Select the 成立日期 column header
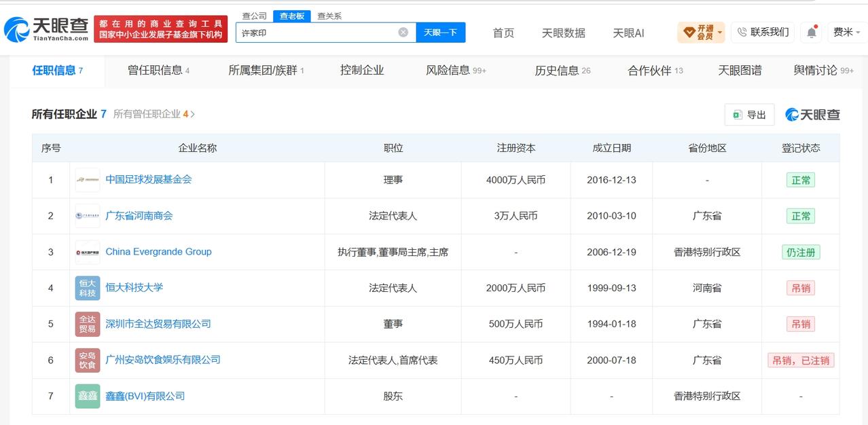Screen dimensions: 868x425 pos(611,148)
